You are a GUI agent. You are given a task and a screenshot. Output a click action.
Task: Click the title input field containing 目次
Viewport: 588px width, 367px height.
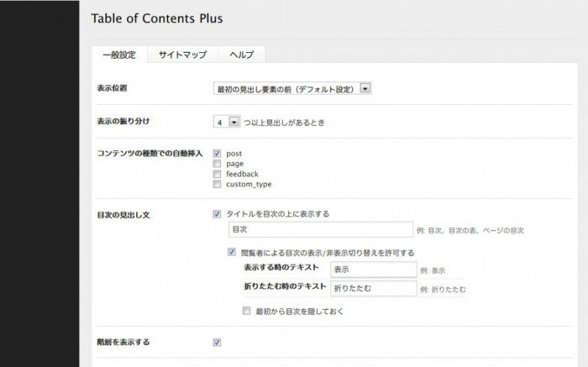[319, 229]
